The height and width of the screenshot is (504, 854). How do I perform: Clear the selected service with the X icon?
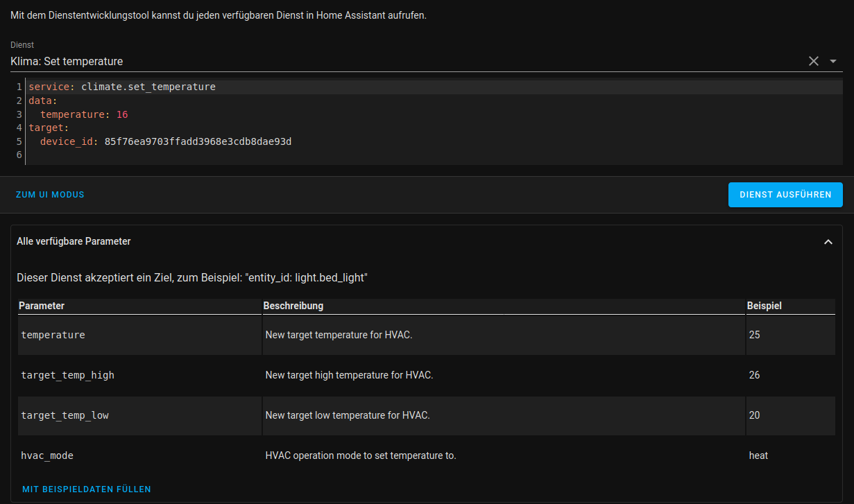[813, 61]
